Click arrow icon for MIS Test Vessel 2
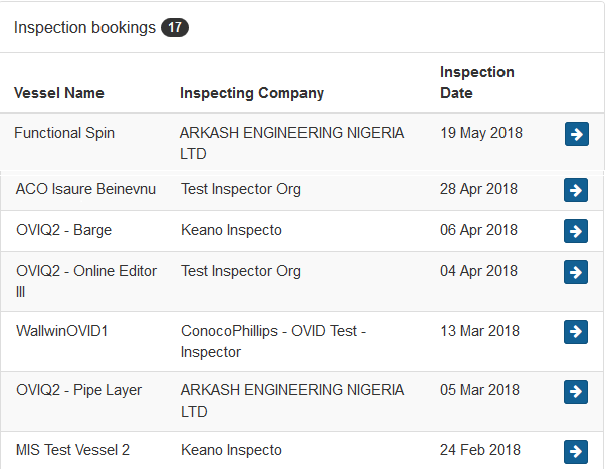Image resolution: width=606 pixels, height=469 pixels. [x=576, y=452]
